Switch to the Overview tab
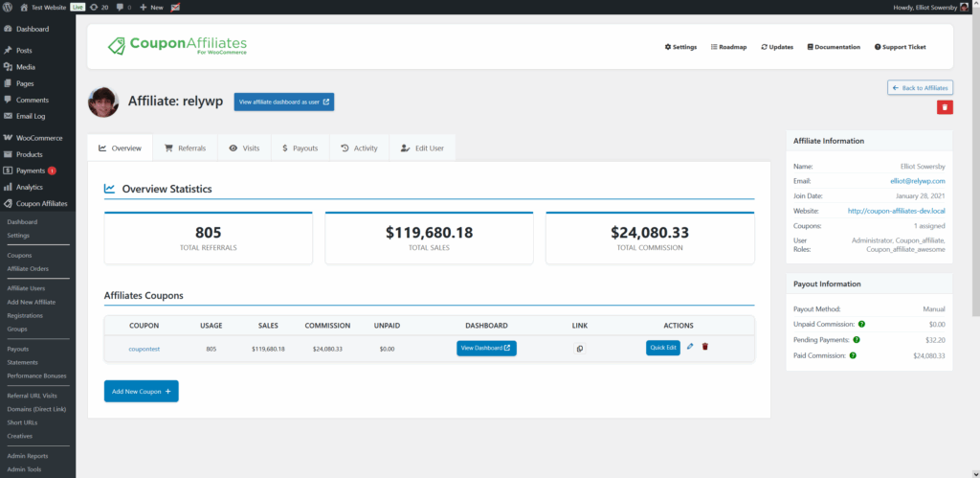 tap(120, 148)
